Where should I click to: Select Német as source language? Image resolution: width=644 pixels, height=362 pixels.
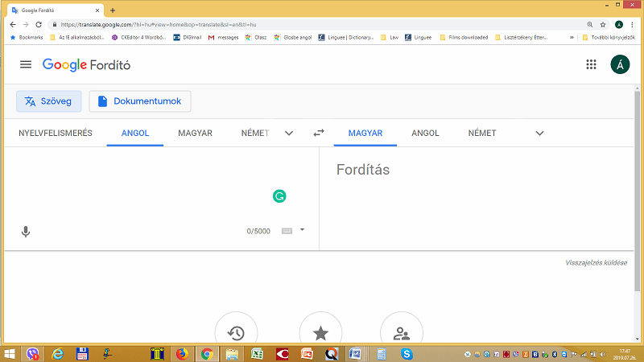[255, 133]
